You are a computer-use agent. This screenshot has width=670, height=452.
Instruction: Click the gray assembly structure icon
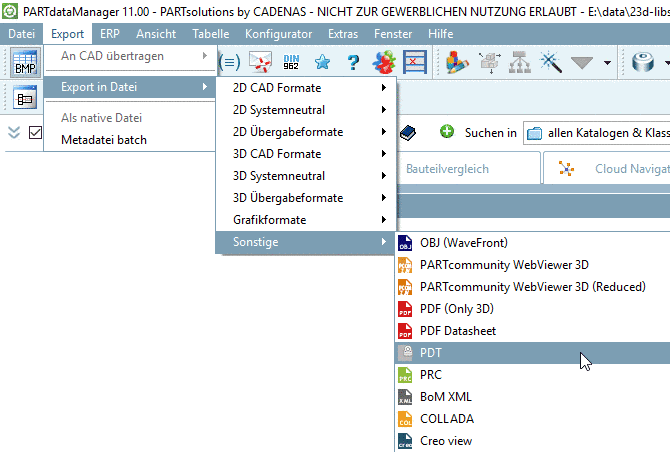(489, 63)
